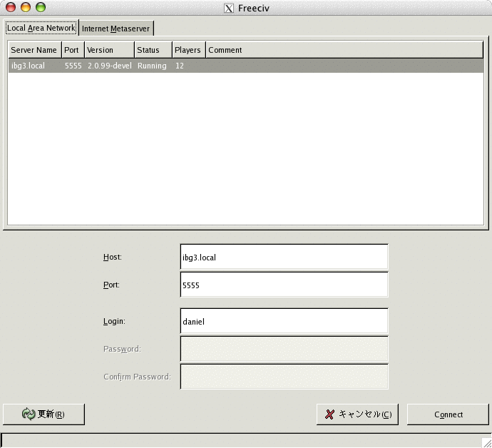Click the Status column header
Screen dimensions: 492x448
click(153, 50)
